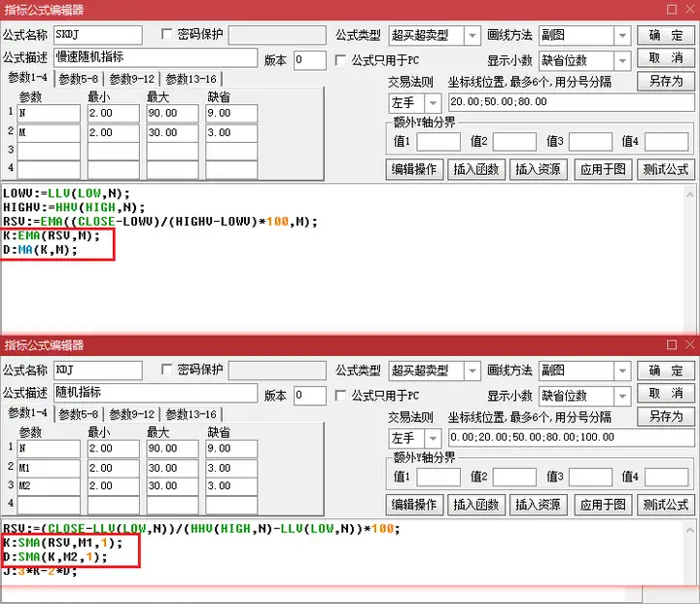Open 公式类型 dropdown in SKDJ editor
The width and height of the screenshot is (700, 604).
pyautogui.click(x=472, y=36)
